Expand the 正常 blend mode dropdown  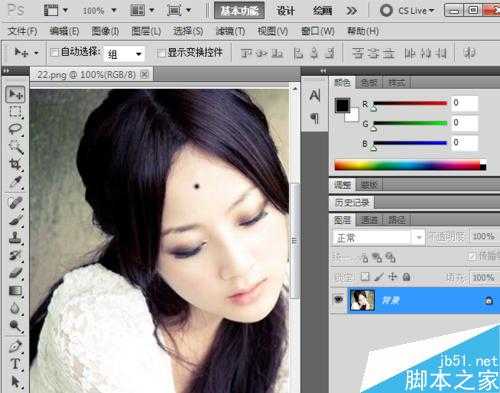pos(378,237)
